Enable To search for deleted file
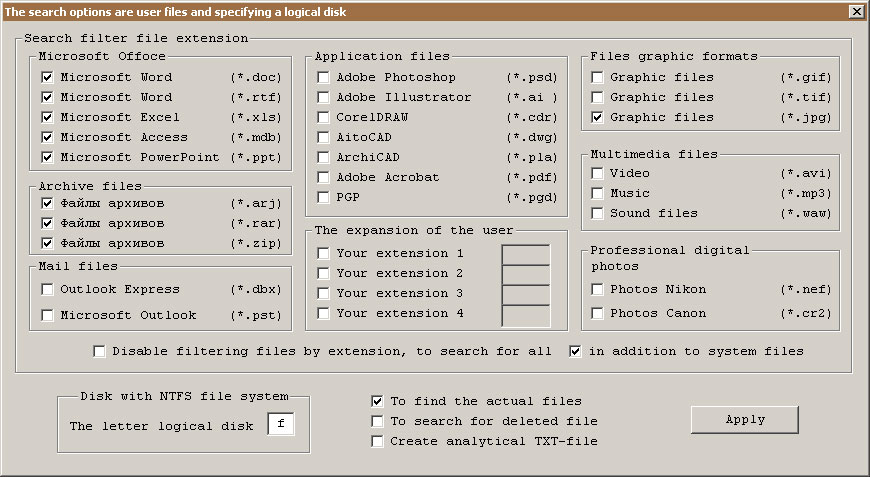This screenshot has height=477, width=870. (377, 421)
